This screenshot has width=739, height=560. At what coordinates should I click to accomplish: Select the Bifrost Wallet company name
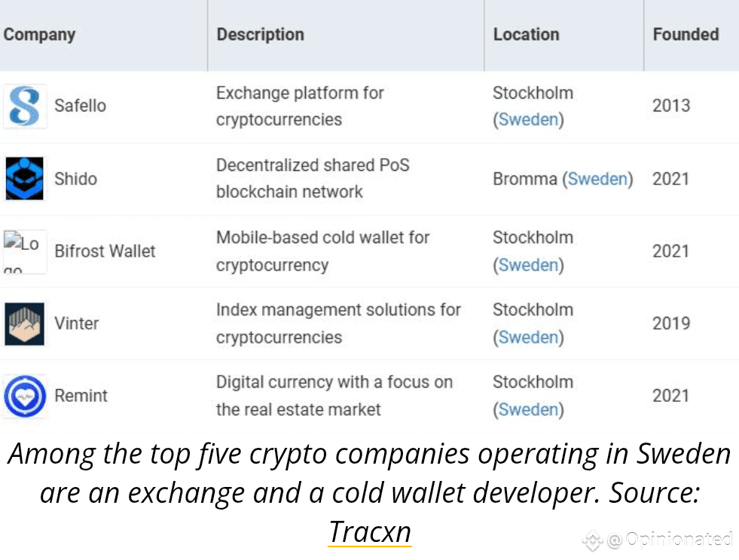tap(105, 251)
